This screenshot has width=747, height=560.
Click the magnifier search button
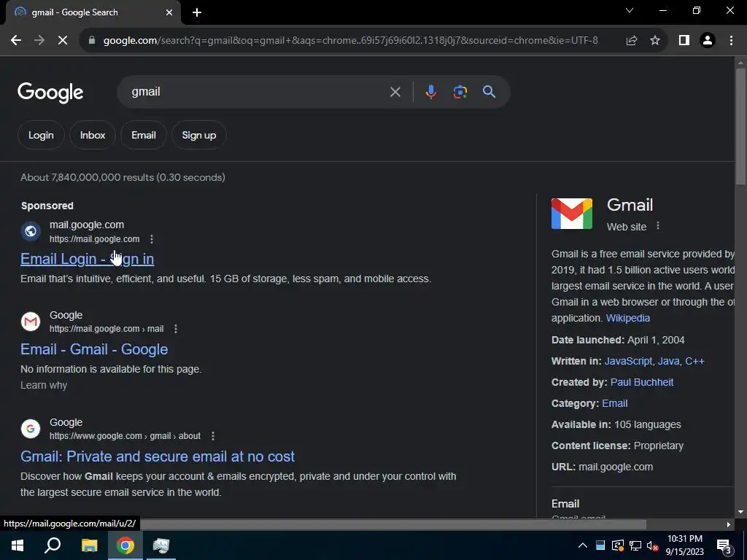[x=489, y=92]
